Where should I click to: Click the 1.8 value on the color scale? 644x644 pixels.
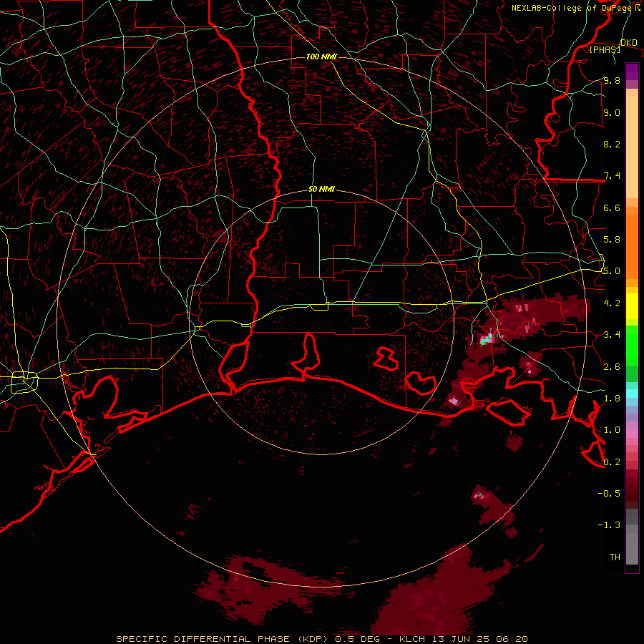tap(612, 398)
